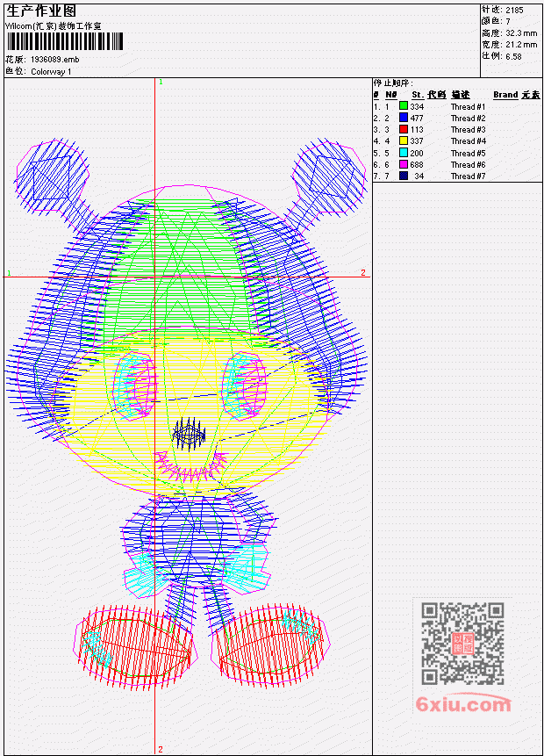The width and height of the screenshot is (544, 756).
Task: Click thread code 113
Action: click(417, 130)
